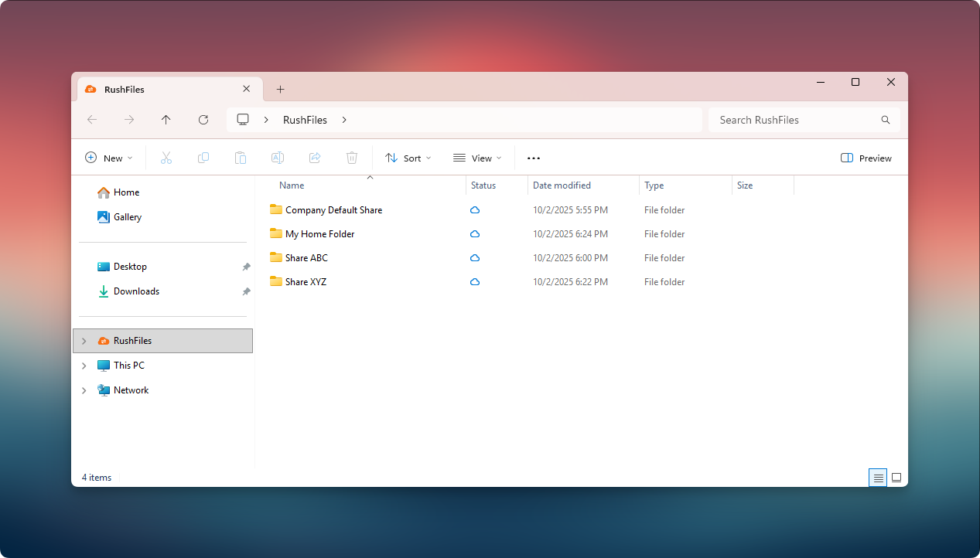Click the Paste clipboard icon
The height and width of the screenshot is (558, 980).
tap(241, 158)
